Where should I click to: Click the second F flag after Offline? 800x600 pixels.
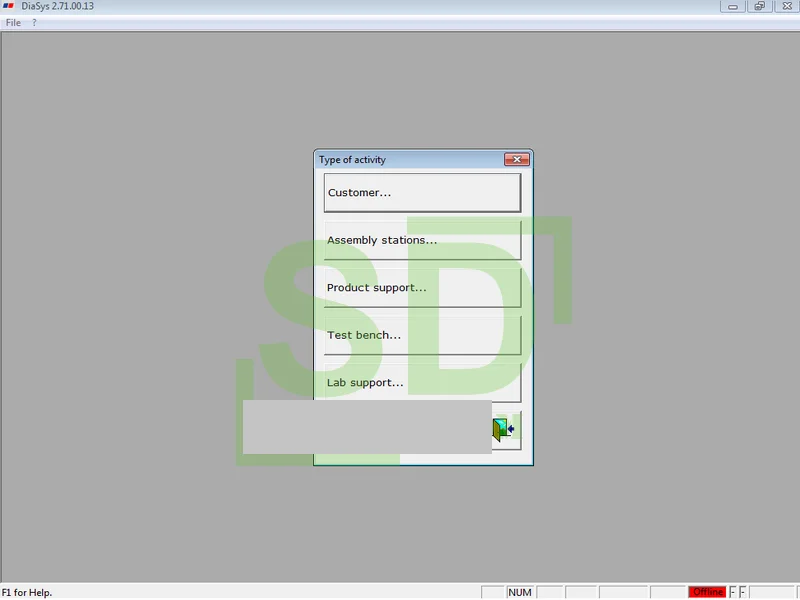tap(742, 592)
